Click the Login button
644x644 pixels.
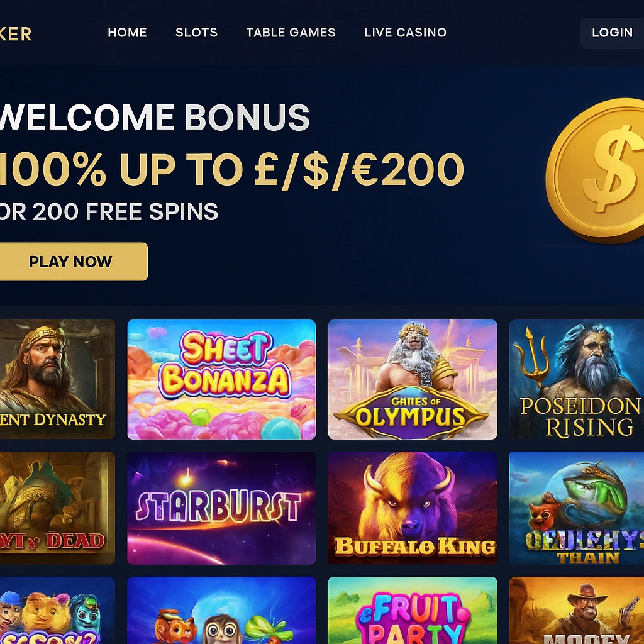(612, 33)
